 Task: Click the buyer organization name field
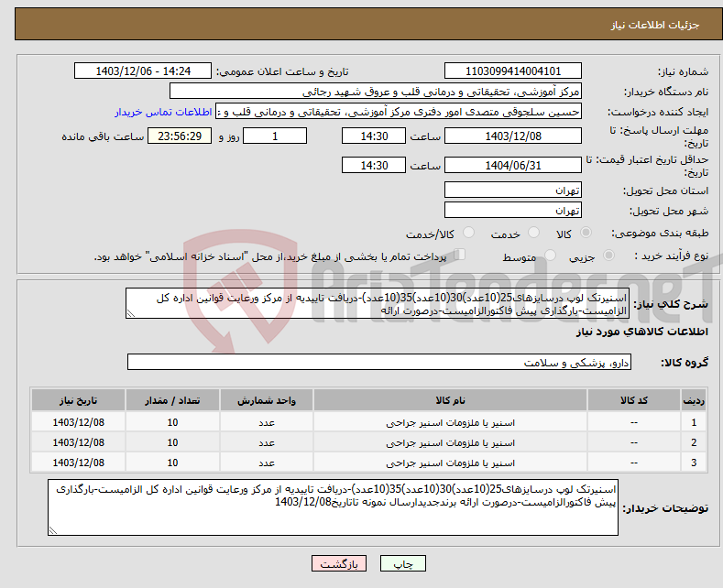[376, 92]
